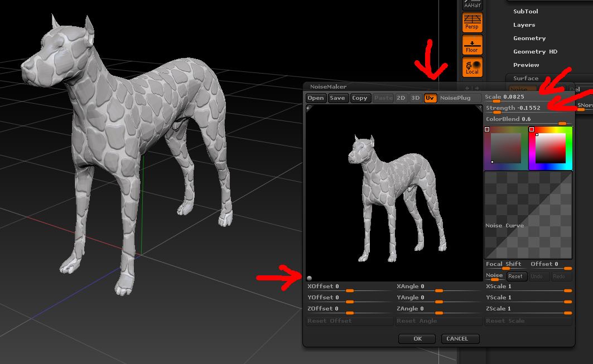Switch noise mode to 2D
This screenshot has width=593, height=364.
coord(401,98)
